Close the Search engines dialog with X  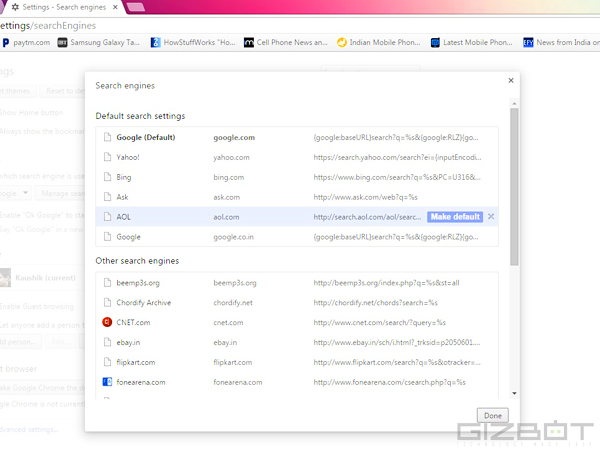point(511,80)
